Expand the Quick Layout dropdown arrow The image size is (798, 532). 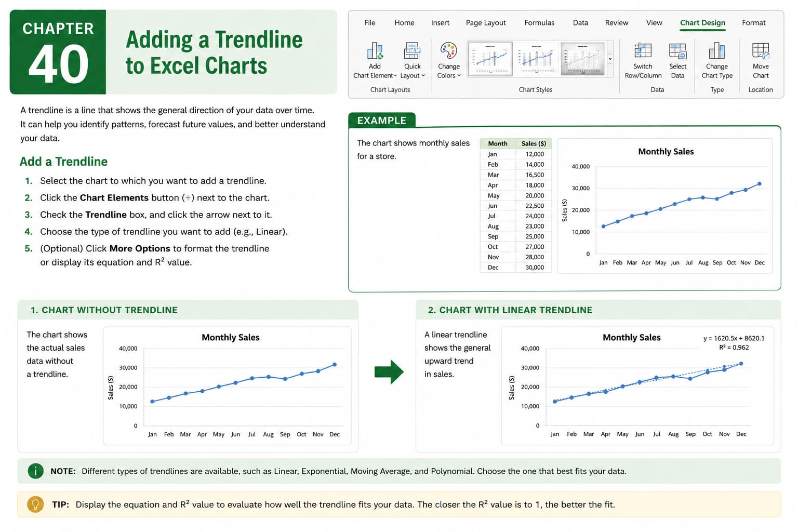tap(423, 76)
